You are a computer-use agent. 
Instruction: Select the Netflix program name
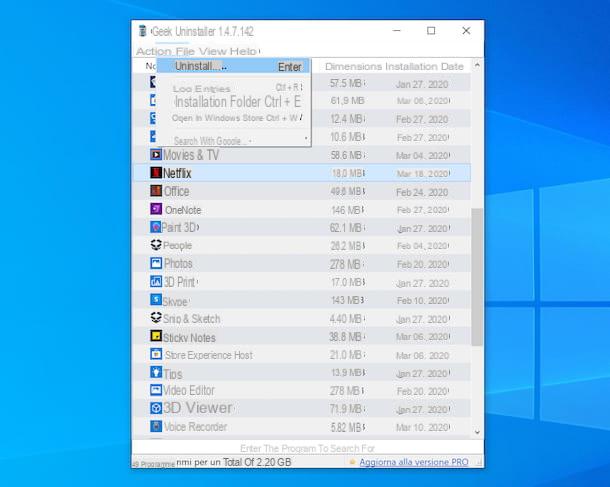point(177,173)
